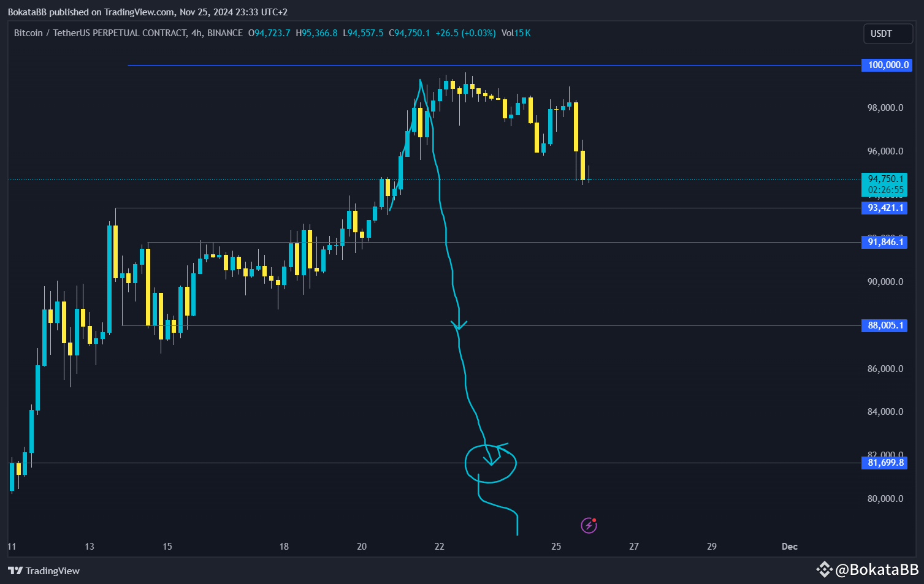Toggle the 93,421.1 price level label
Screen dimensions: 924x584
coord(884,208)
